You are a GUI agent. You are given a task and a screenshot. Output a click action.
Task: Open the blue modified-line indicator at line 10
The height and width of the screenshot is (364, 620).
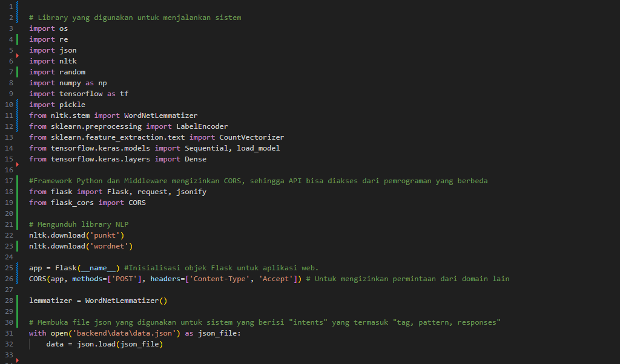18,105
